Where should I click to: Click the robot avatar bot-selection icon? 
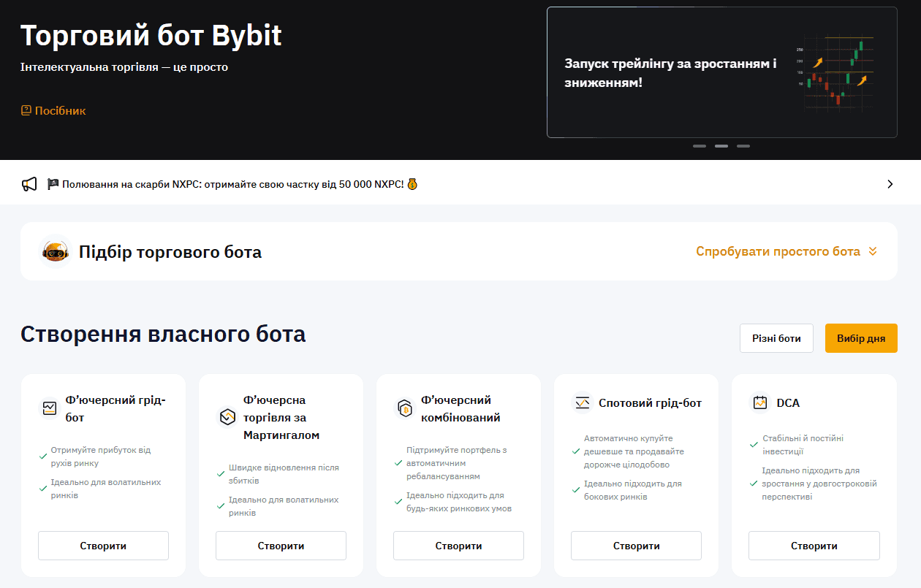pyautogui.click(x=55, y=252)
